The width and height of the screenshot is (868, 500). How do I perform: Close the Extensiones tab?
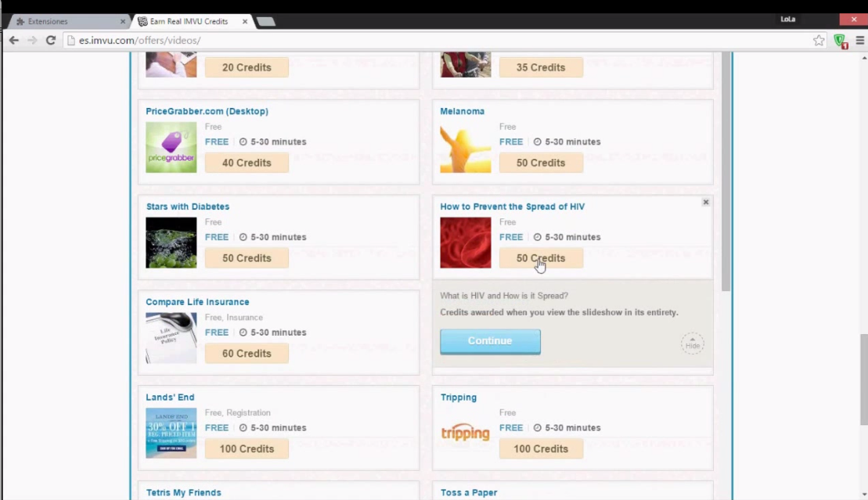tap(122, 22)
